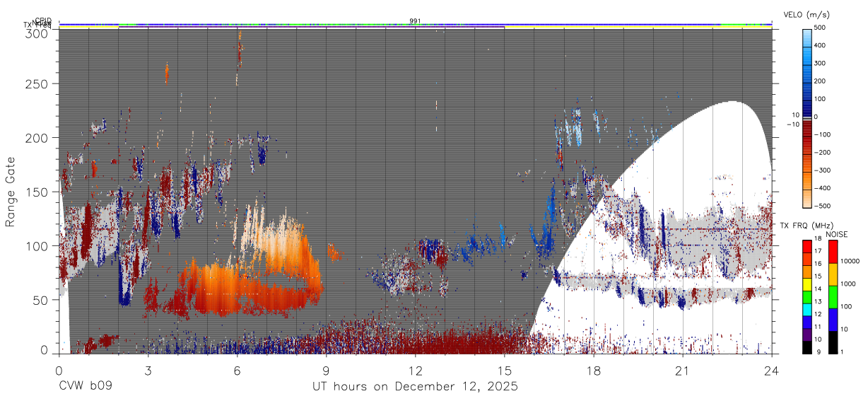868x401 pixels.
Task: Pick the orange 1000–10000 noise swatch
Action: (x=833, y=274)
